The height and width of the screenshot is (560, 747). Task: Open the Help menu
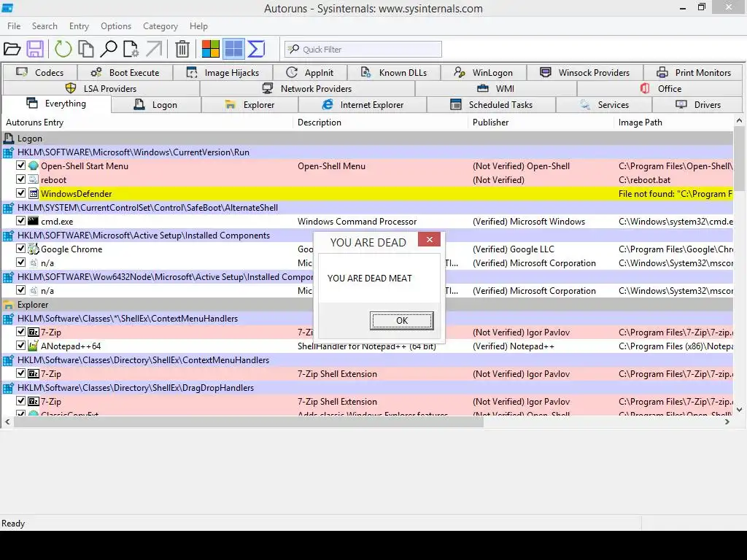[x=198, y=26]
